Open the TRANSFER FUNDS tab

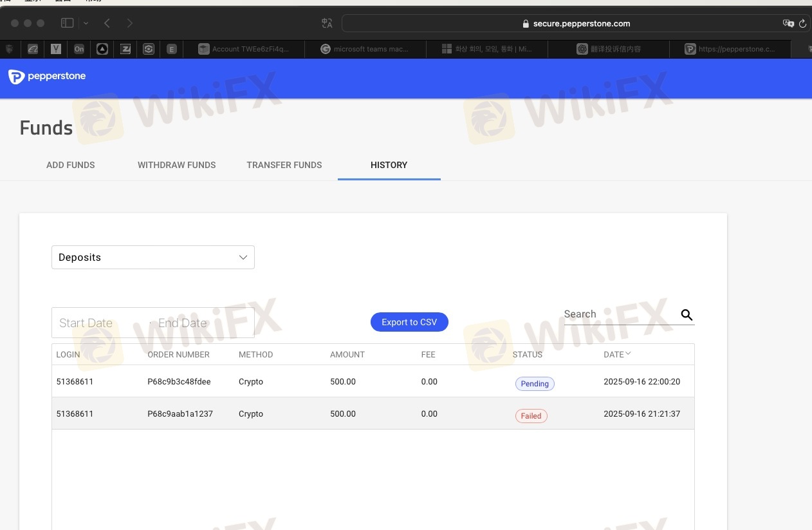[284, 165]
